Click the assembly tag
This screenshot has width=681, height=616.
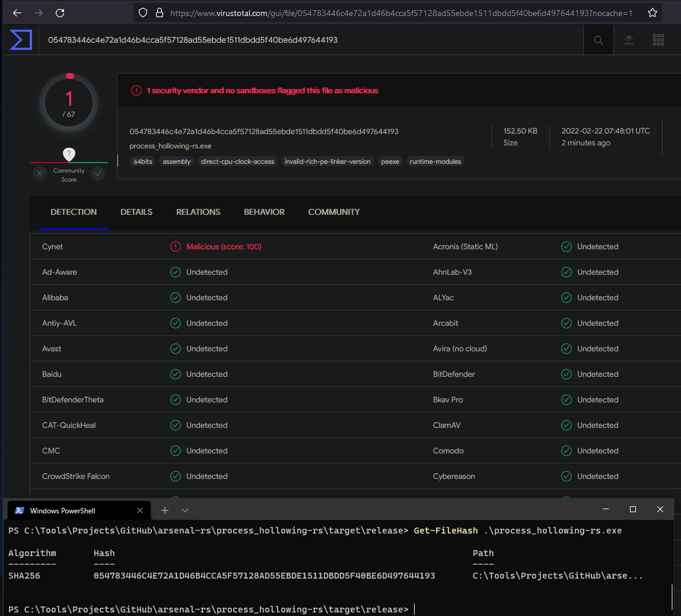click(176, 161)
